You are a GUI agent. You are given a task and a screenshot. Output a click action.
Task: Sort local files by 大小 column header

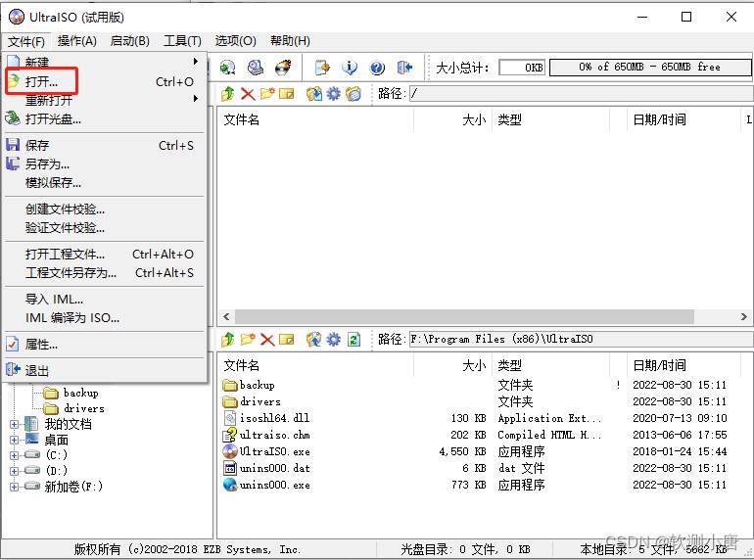[452, 365]
